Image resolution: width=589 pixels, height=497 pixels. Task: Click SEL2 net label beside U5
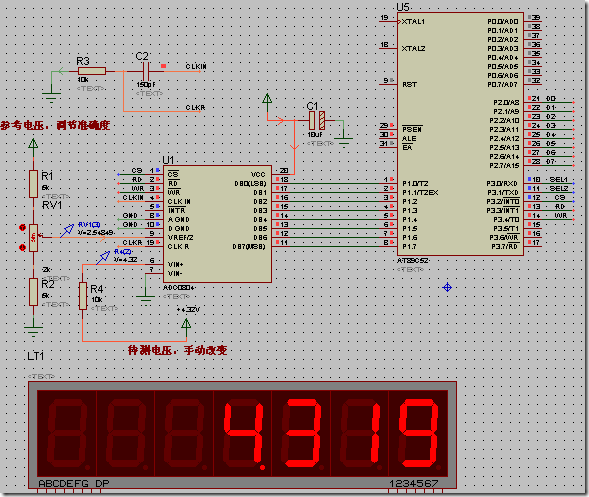(559, 189)
